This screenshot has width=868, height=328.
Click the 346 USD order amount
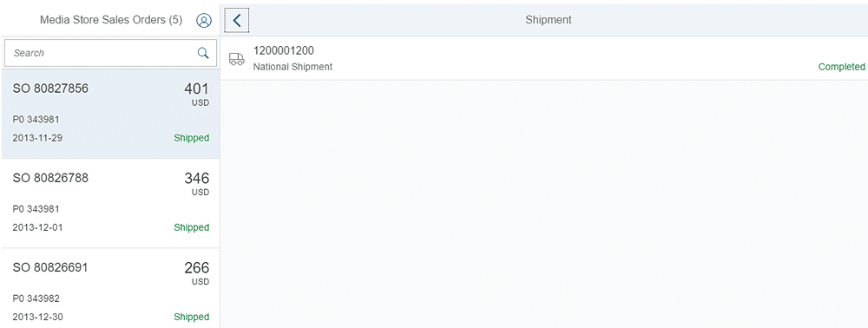coord(196,184)
